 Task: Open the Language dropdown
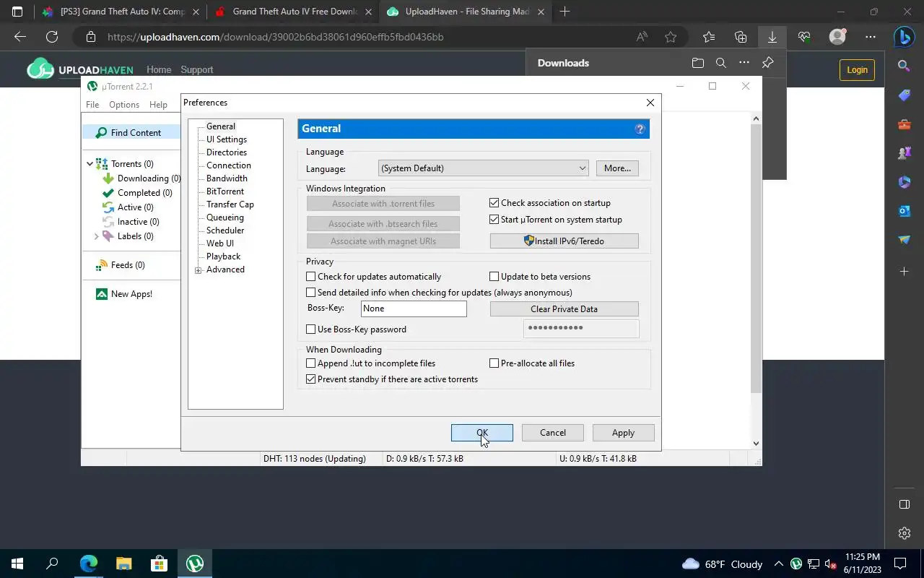tap(484, 168)
